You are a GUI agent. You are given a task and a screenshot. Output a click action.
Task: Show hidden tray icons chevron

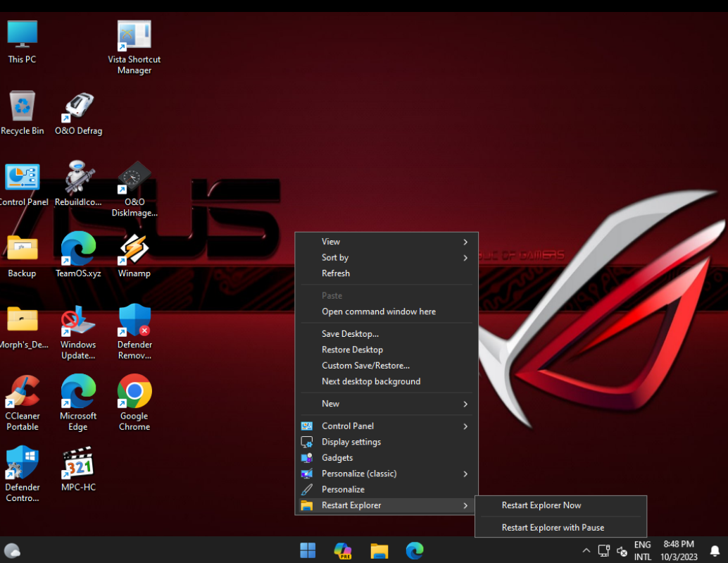(x=586, y=550)
